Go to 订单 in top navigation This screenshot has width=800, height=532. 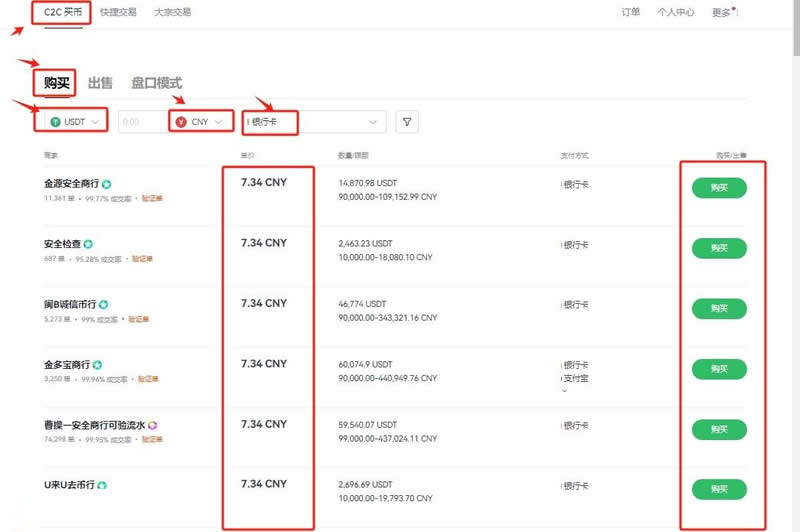point(631,13)
